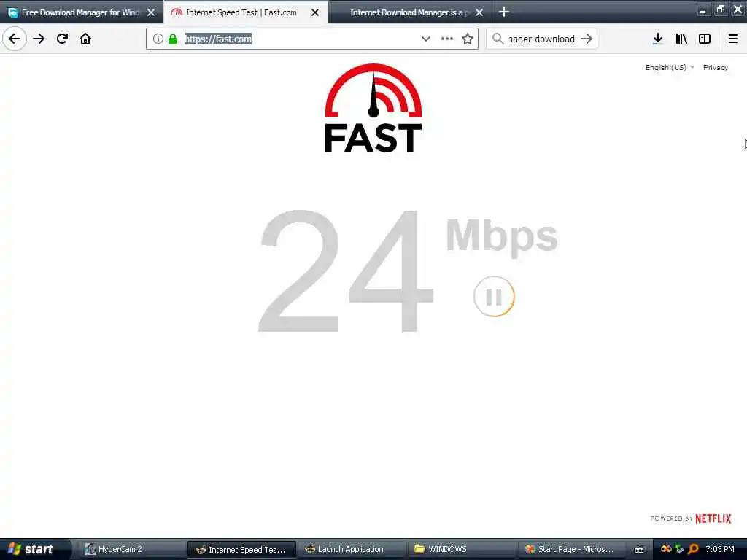Viewport: 747px width, 560px height.
Task: Switch to the Internet Download Manager tab
Action: pos(410,12)
